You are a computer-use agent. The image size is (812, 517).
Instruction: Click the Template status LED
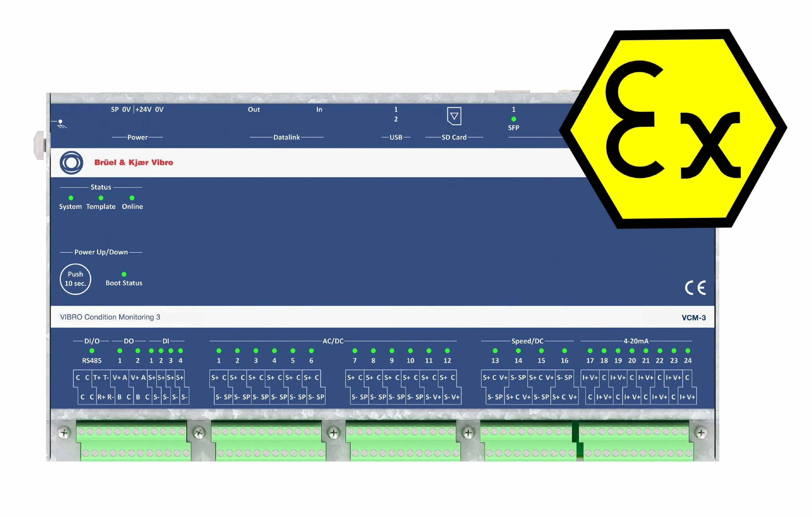tap(101, 198)
